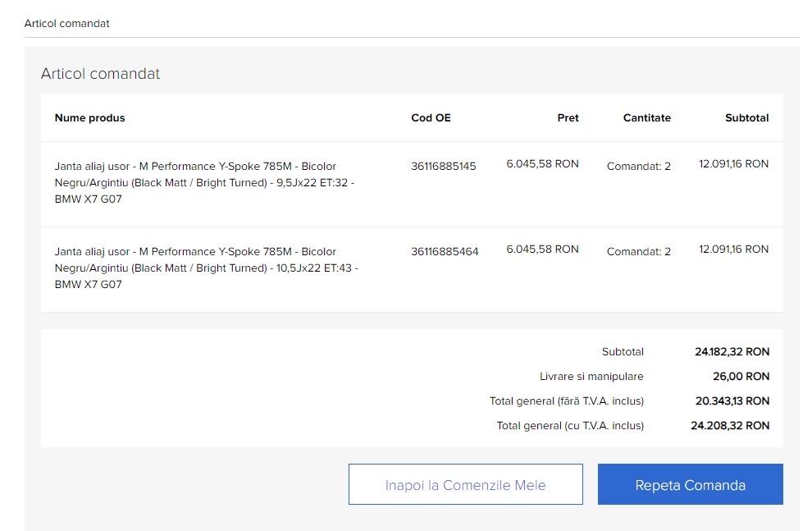
Task: Click "Comandat: 2" for the 9,5Jx22 wheel
Action: pos(638,166)
